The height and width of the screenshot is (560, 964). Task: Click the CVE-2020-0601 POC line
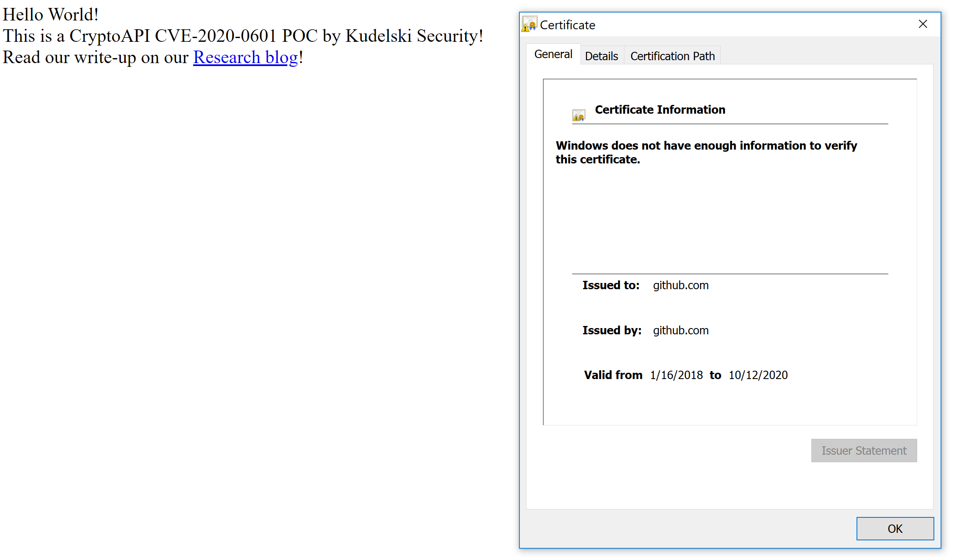pos(243,36)
